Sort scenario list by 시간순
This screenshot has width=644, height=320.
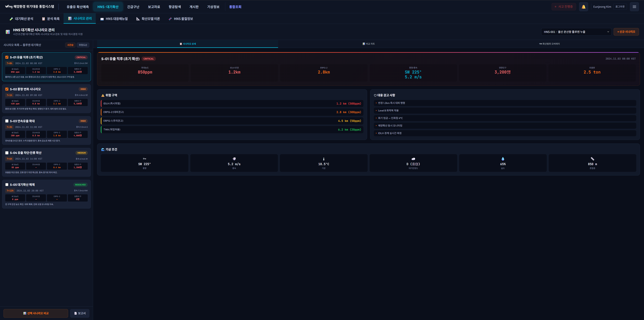click(70, 45)
